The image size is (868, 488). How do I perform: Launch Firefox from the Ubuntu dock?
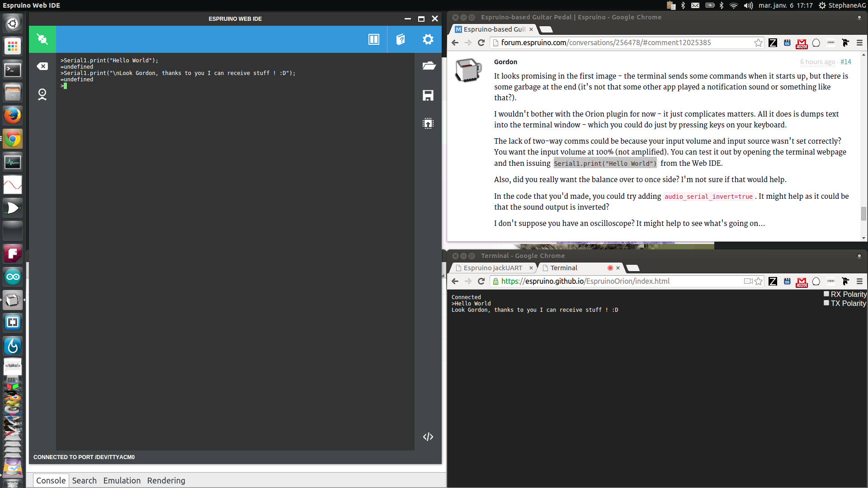pos(13,115)
